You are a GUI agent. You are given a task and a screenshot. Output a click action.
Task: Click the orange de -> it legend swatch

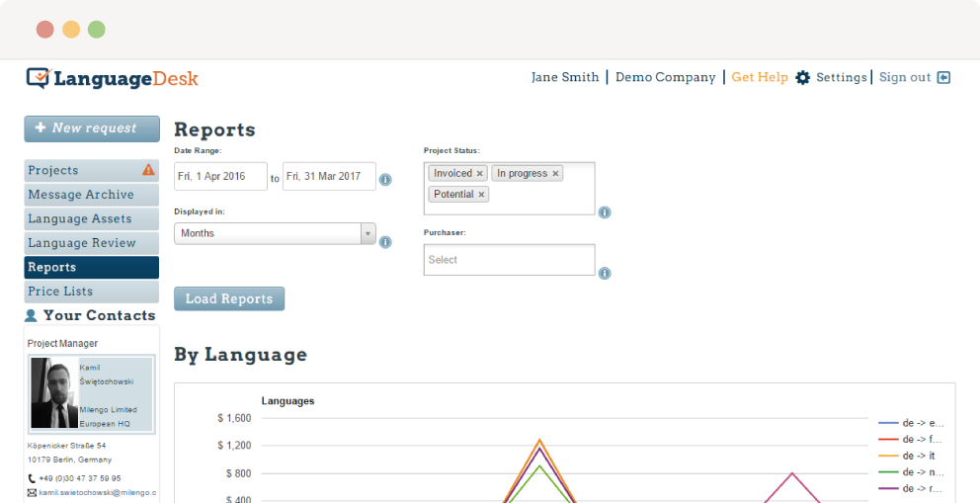tap(888, 457)
